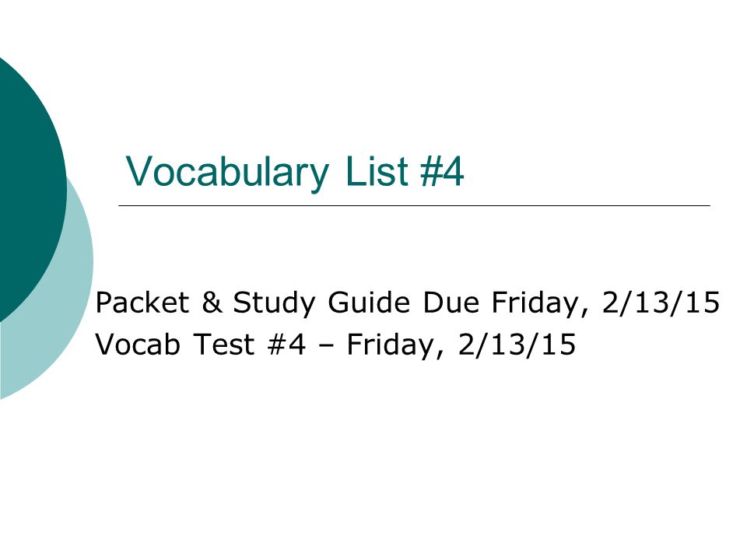Click Friday in the Vocab Test line
The image size is (747, 560).
(395, 345)
